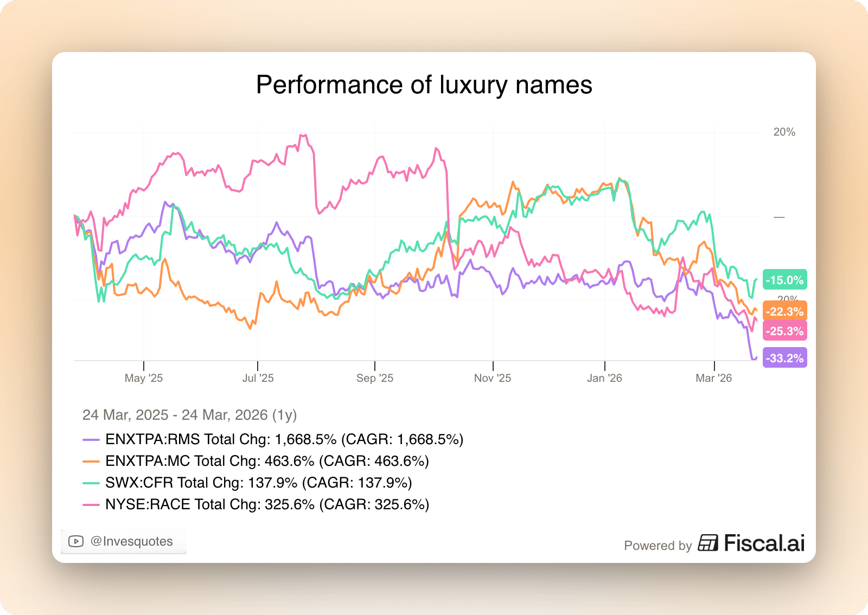The width and height of the screenshot is (868, 615).
Task: Click the Jan '26 axis label
Action: pos(604,378)
